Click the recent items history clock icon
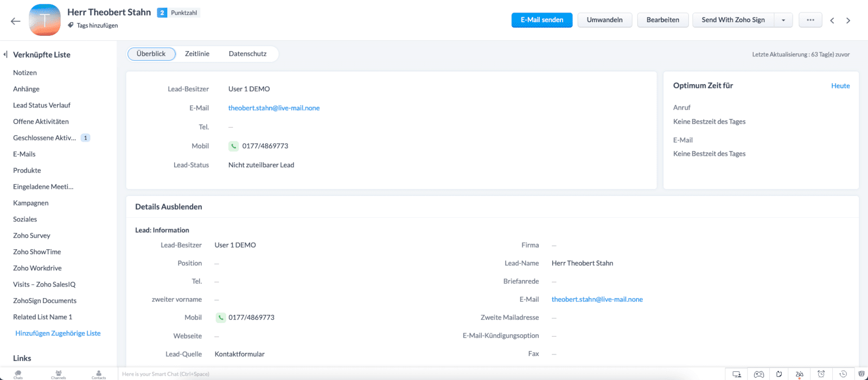The height and width of the screenshot is (380, 868). pyautogui.click(x=843, y=374)
